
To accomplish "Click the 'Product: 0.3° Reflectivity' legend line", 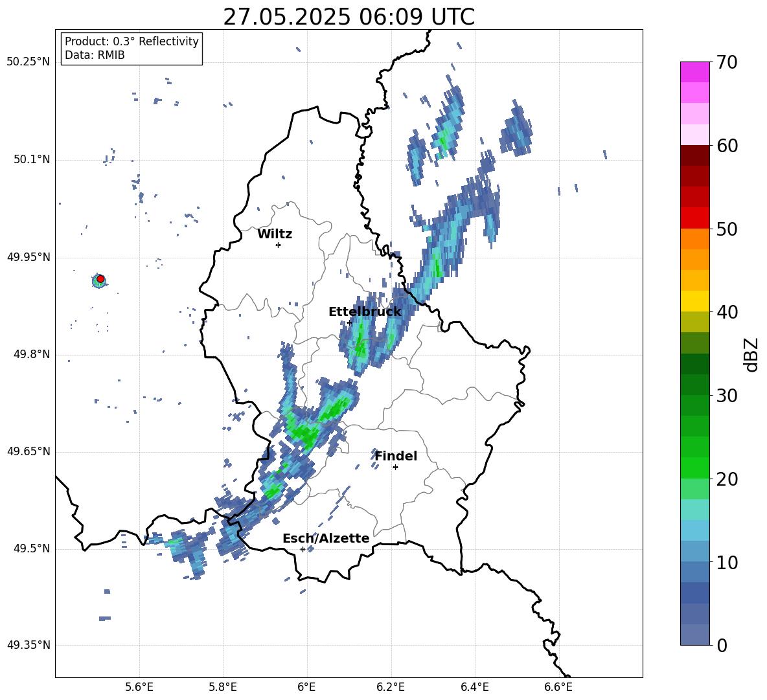I will (132, 41).
